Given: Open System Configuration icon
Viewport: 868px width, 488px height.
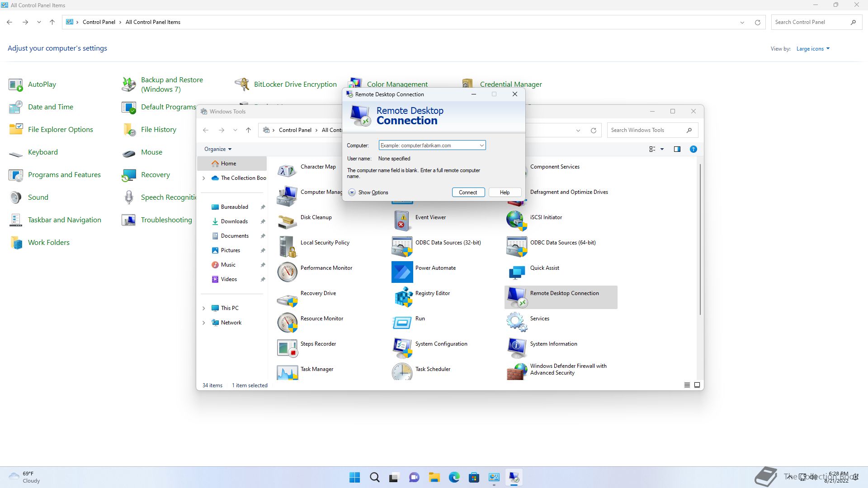Looking at the screenshot, I should 402,348.
